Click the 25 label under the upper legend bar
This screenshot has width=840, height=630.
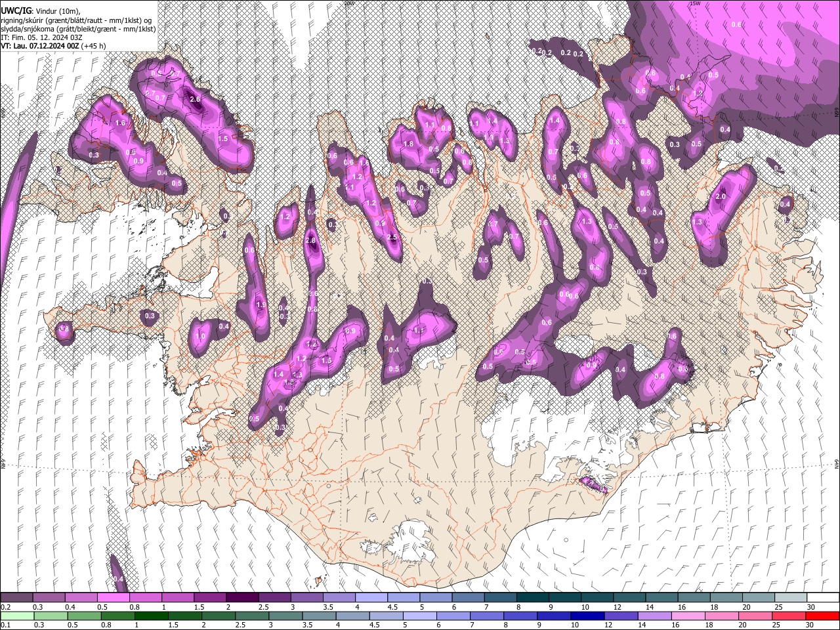coord(778,607)
